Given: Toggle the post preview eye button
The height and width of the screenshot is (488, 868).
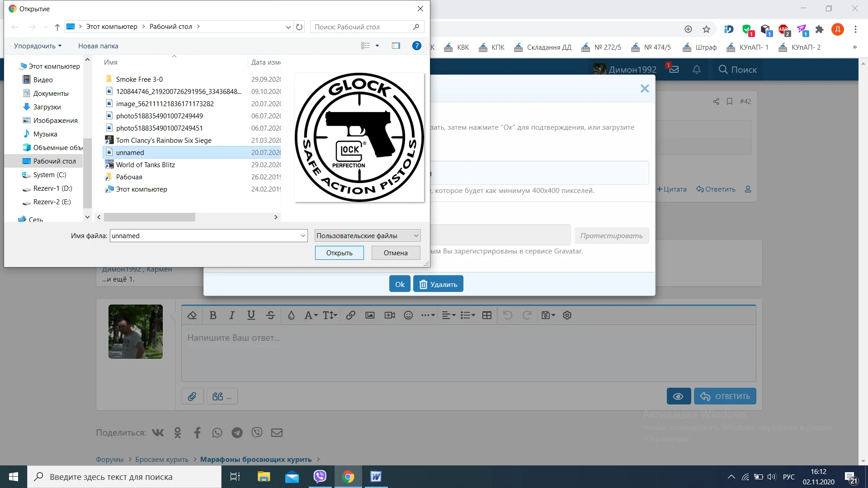Looking at the screenshot, I should [678, 396].
